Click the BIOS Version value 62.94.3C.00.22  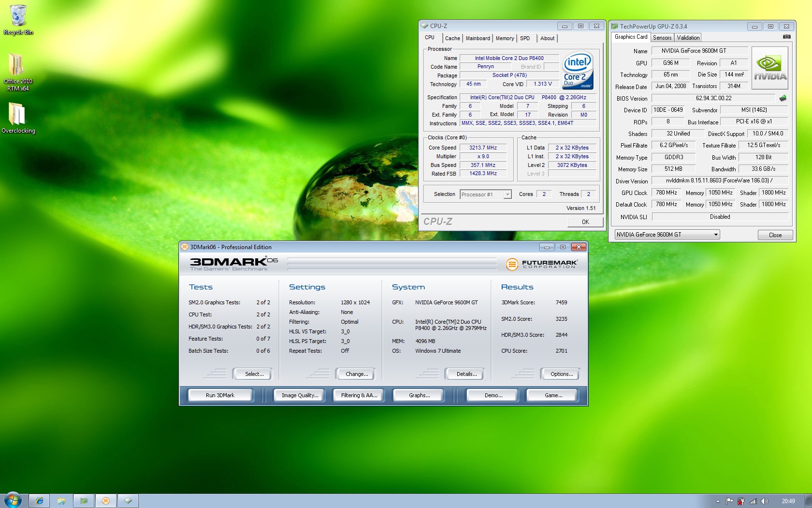713,98
